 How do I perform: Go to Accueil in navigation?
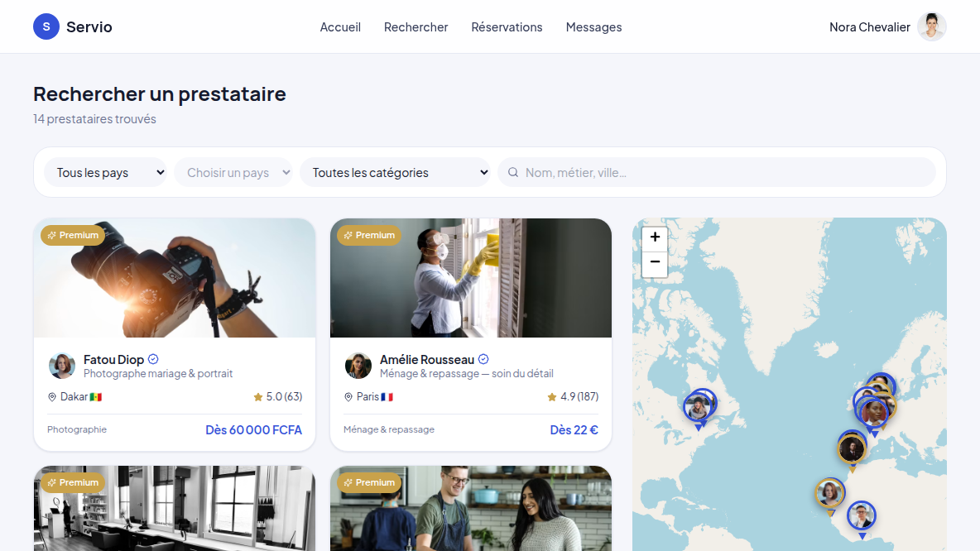tap(340, 26)
